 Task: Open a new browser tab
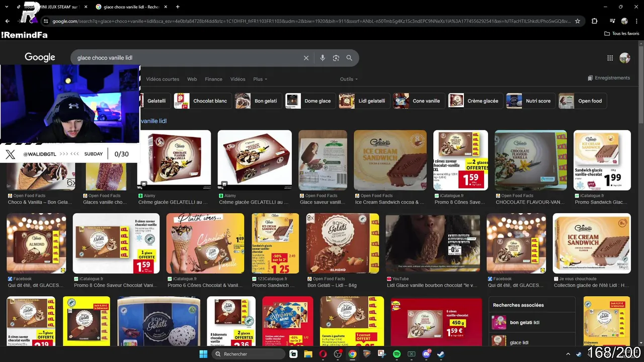178,7
